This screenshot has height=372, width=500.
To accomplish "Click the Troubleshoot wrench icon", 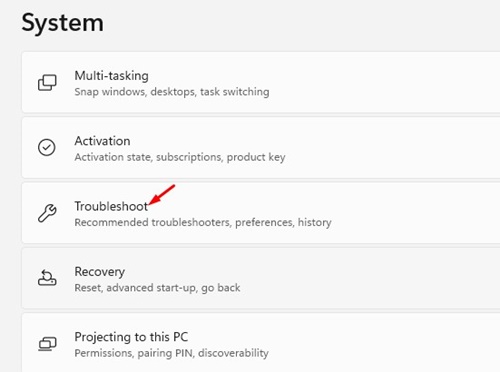I will point(47,213).
